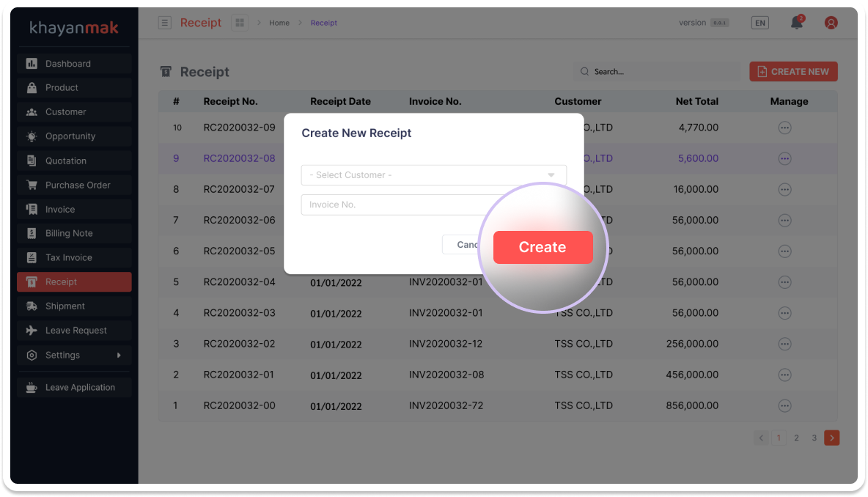Click the manage ellipsis for row 5
Image resolution: width=868 pixels, height=497 pixels.
pos(784,282)
